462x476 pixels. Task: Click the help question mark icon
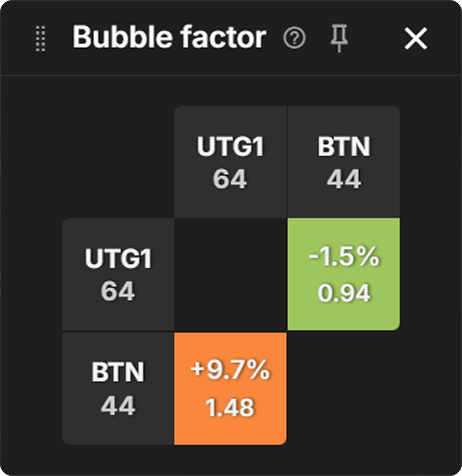(294, 39)
